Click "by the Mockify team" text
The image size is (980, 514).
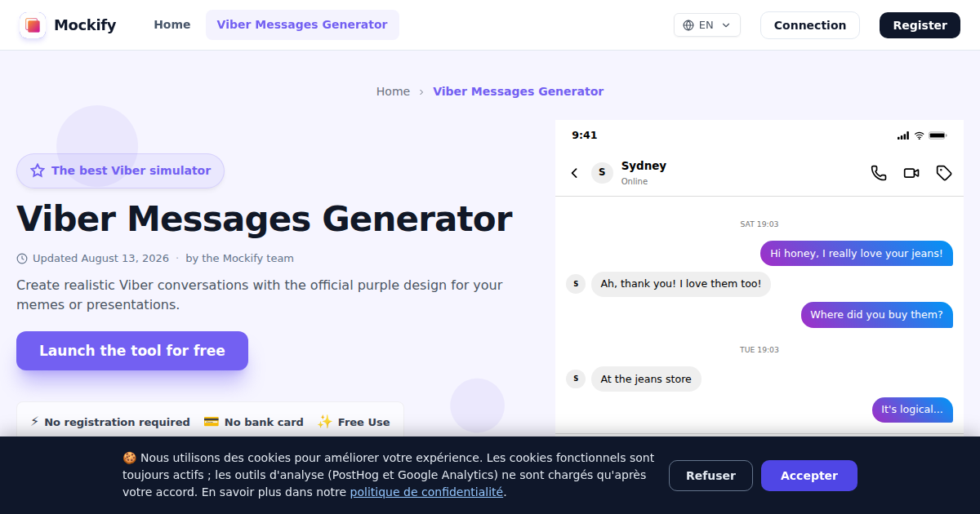[x=239, y=259]
